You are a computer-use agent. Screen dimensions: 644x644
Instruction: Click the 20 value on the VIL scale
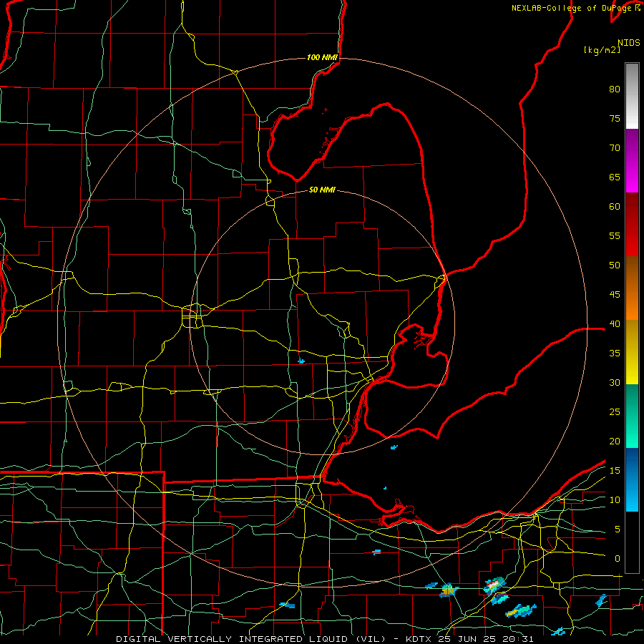click(615, 441)
